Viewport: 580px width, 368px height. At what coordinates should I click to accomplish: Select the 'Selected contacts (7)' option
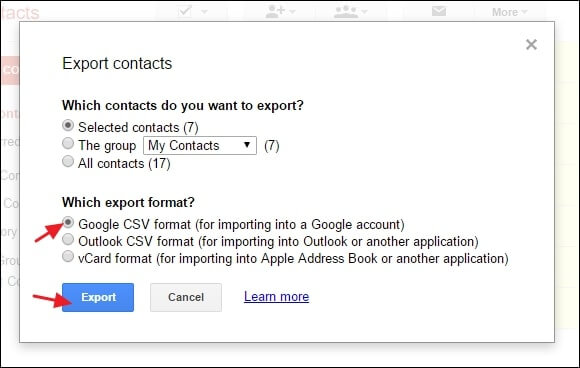pyautogui.click(x=68, y=125)
